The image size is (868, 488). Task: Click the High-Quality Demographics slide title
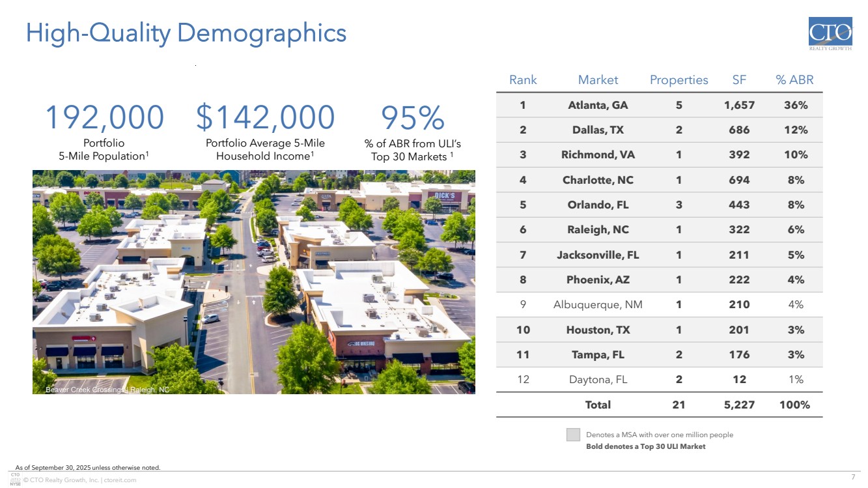[x=186, y=33]
